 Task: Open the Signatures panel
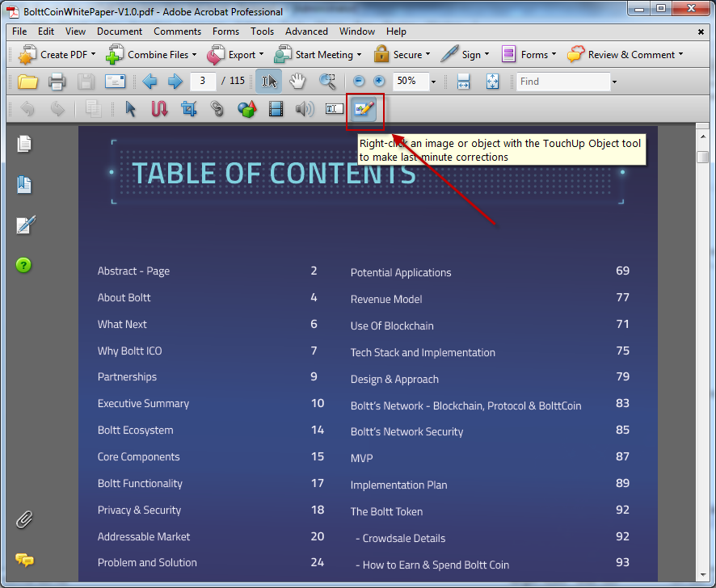click(25, 225)
